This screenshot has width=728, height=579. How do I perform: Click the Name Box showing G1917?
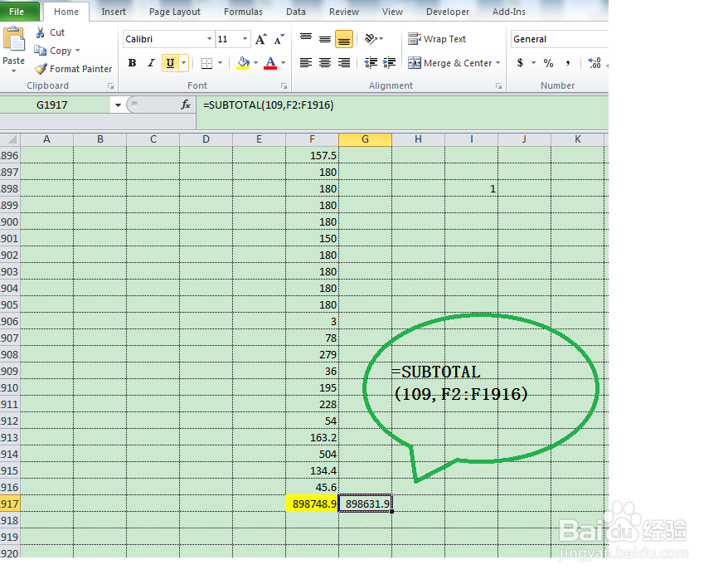(x=56, y=105)
